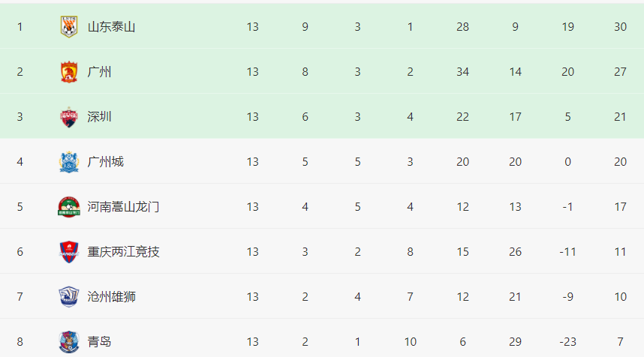Click 广州's 34 goals scored cell
644x357 pixels.
(462, 72)
